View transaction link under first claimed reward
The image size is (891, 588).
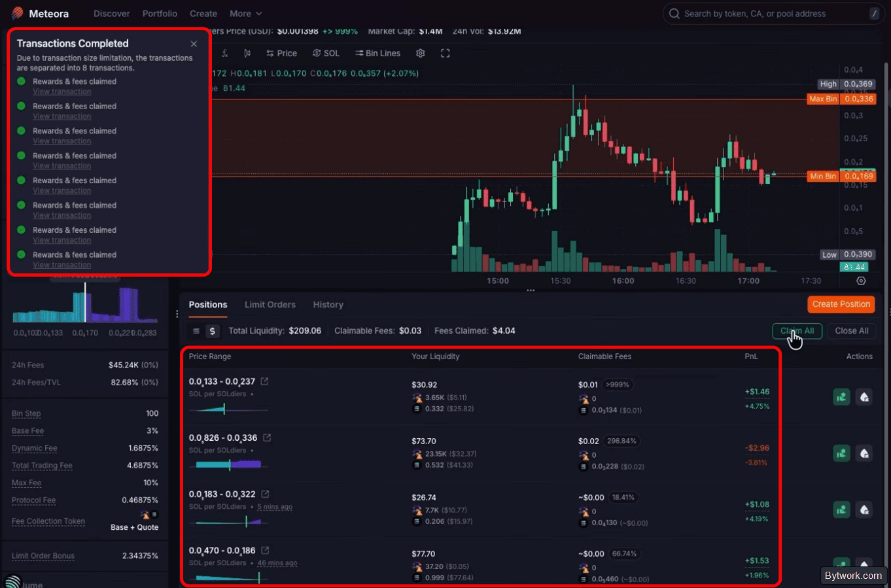click(x=62, y=92)
